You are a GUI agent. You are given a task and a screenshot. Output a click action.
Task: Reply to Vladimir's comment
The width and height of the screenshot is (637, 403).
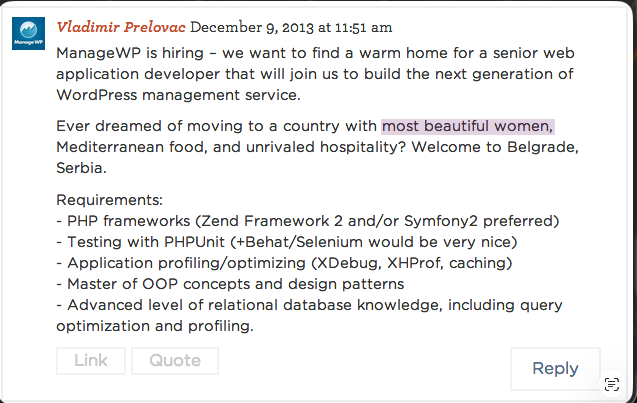pos(555,368)
